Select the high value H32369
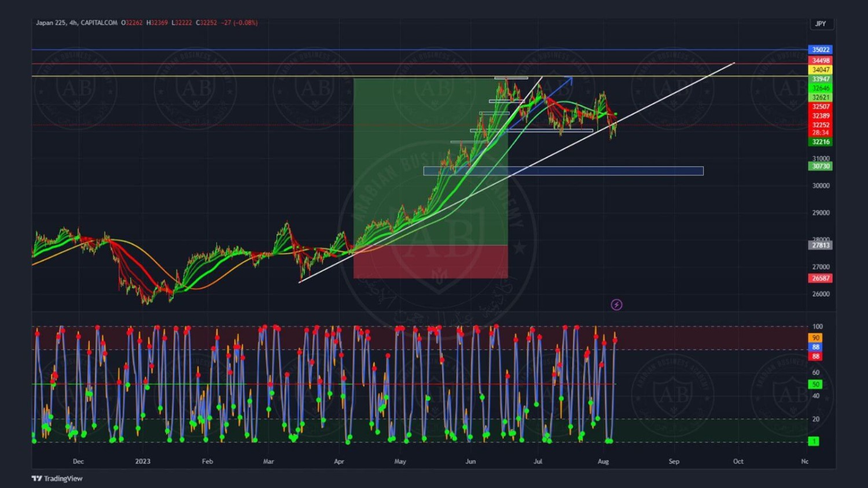868x488 pixels. (x=157, y=23)
